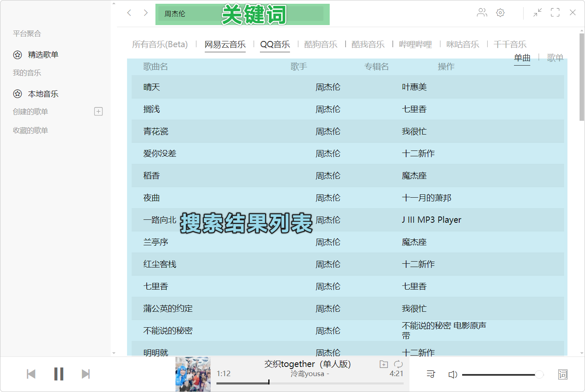Click album 叶惠美 in 晴天 row
585x392 pixels.
pos(414,87)
